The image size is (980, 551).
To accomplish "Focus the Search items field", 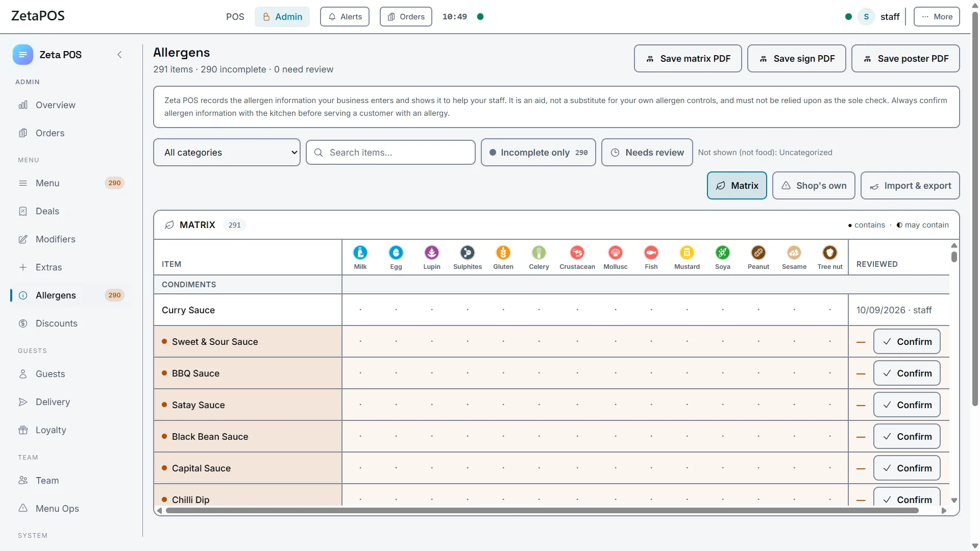I will click(390, 153).
